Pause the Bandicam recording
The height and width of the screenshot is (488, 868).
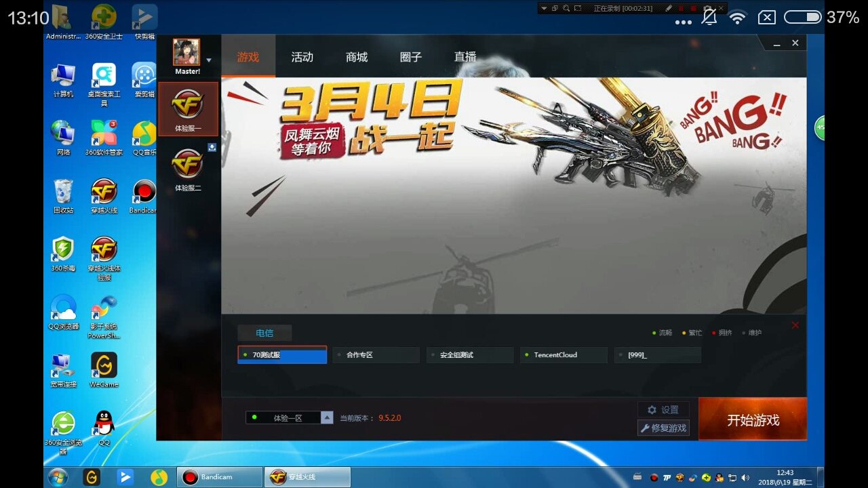681,8
